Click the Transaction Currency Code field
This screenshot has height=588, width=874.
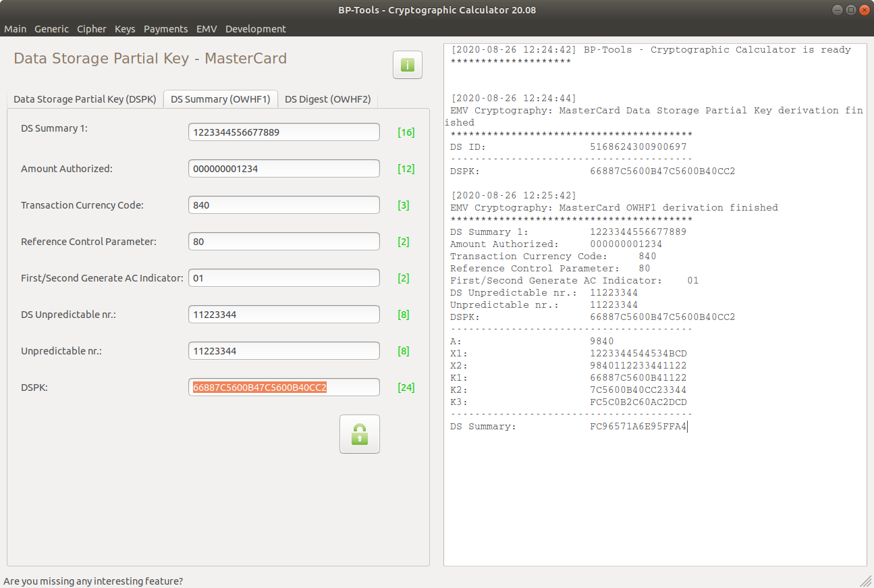283,205
